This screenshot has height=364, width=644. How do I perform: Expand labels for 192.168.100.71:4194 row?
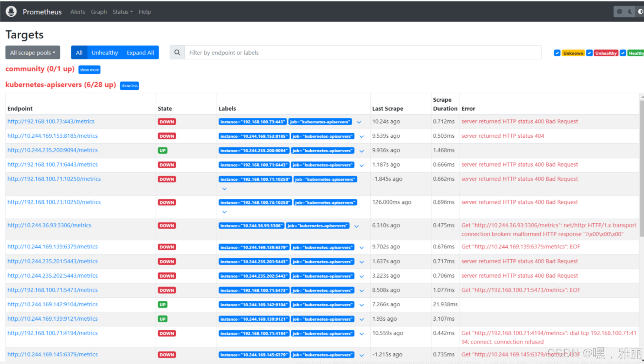coord(361,334)
